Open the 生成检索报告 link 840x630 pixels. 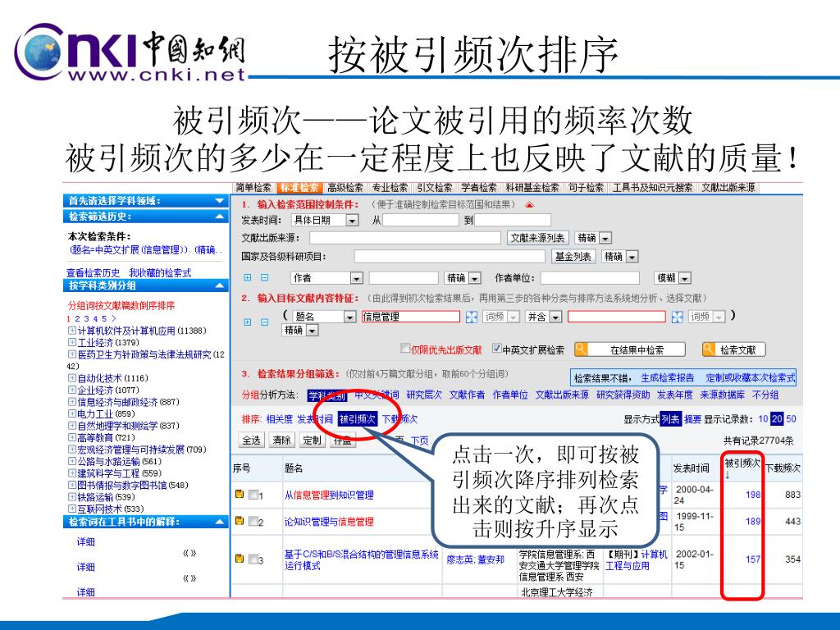667,378
